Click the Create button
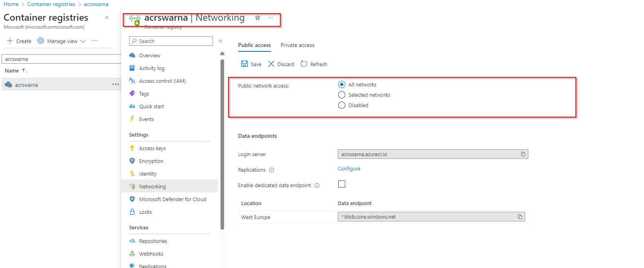The image size is (644, 268). tap(19, 41)
